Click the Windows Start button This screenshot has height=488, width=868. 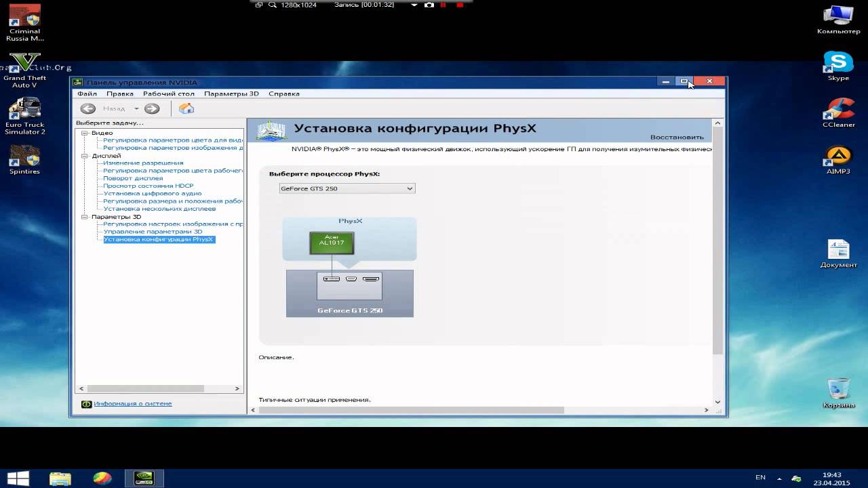point(18,479)
